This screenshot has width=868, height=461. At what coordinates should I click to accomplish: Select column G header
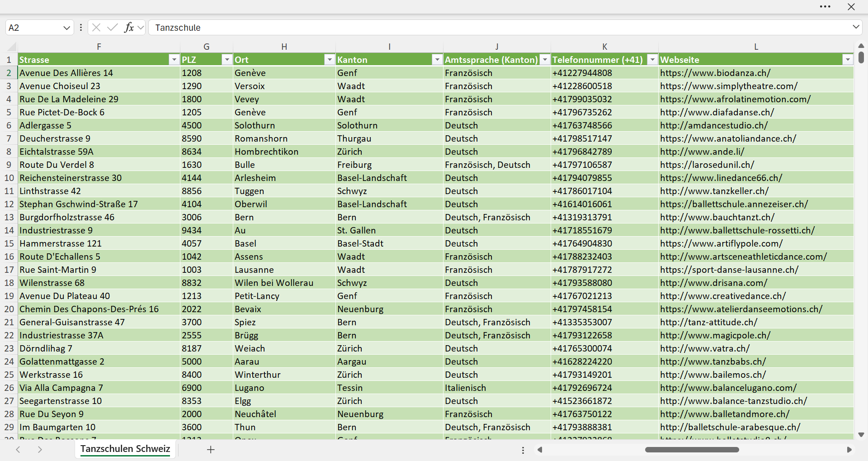point(207,47)
